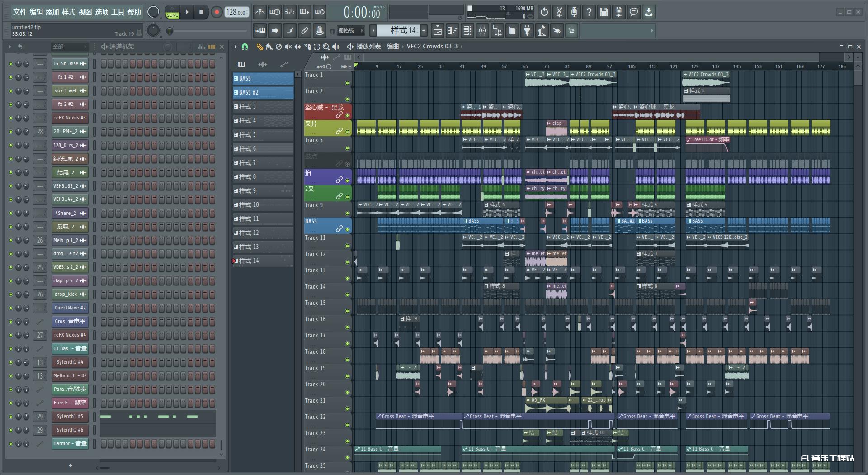The height and width of the screenshot is (475, 868).
Task: Select the Zoom magnifier tool in playlist
Action: pos(326,47)
